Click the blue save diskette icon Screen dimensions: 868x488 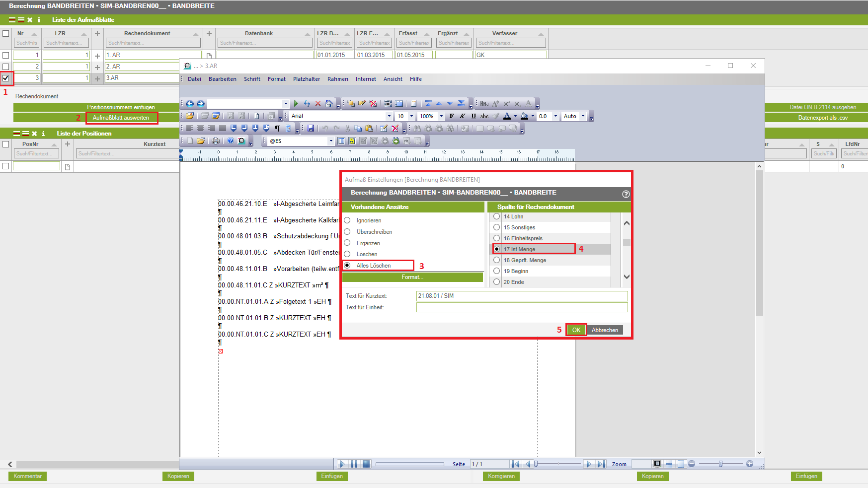coord(311,129)
